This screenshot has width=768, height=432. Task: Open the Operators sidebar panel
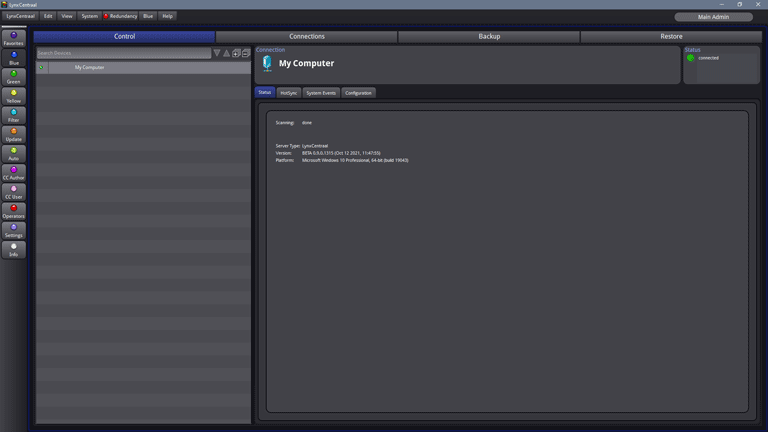coord(13,211)
